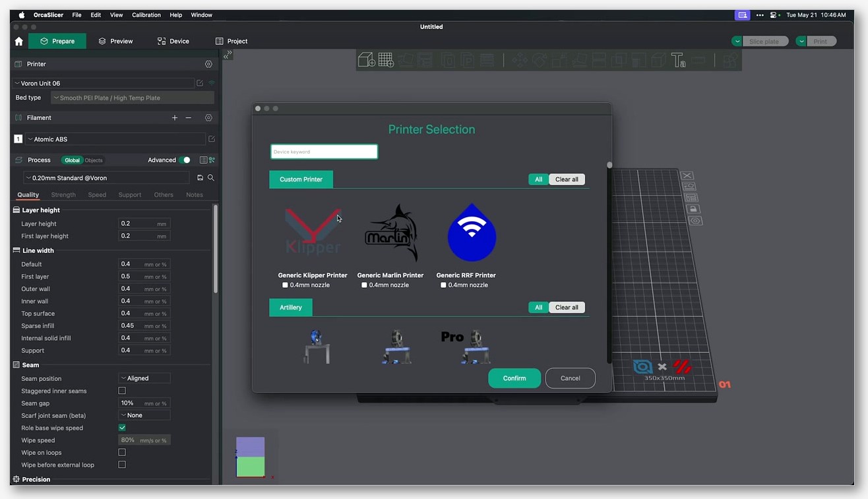Click the printer Wi-Fi connection icon

click(x=212, y=83)
